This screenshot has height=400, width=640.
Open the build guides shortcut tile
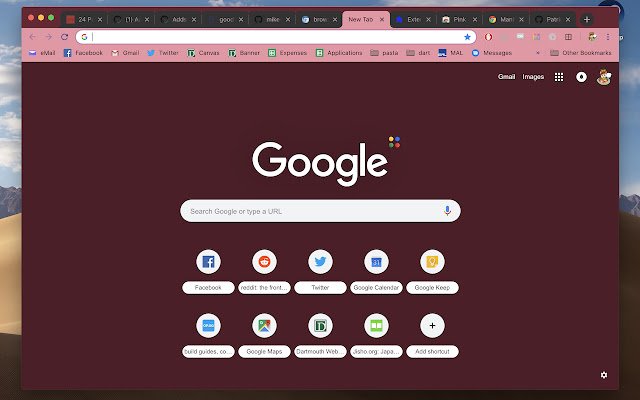pyautogui.click(x=208, y=335)
